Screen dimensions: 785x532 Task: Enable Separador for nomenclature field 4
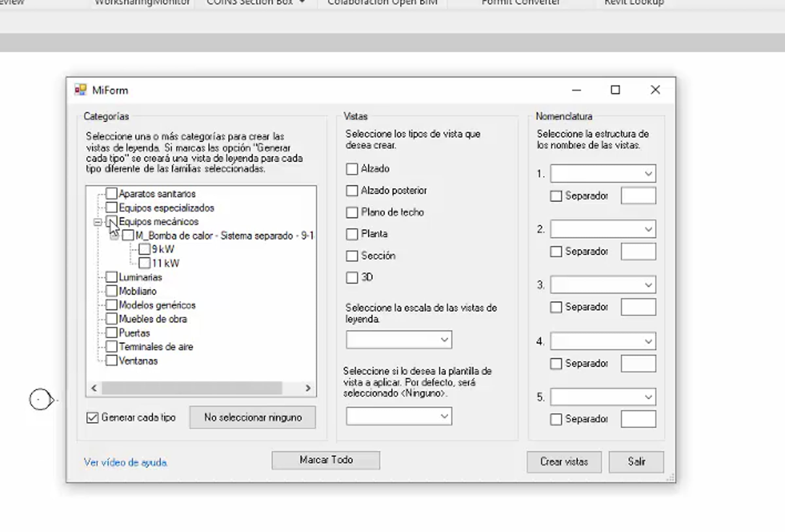[556, 364]
